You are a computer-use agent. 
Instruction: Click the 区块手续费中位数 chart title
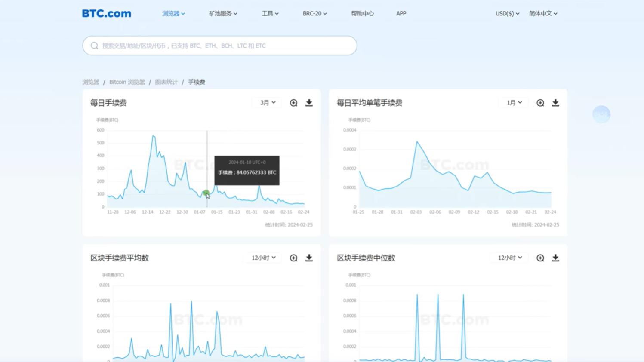pos(366,258)
